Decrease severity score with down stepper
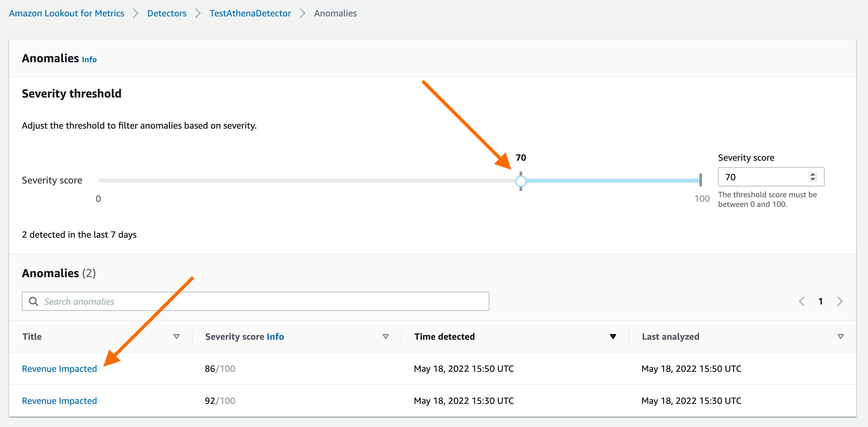This screenshot has width=868, height=427. pos(812,179)
